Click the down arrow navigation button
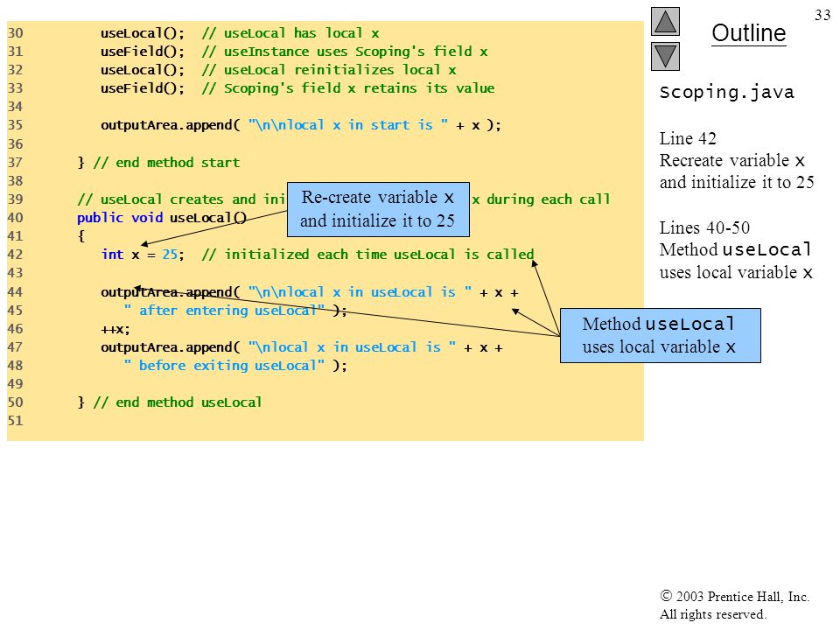This screenshot has height=630, width=840. (665, 56)
